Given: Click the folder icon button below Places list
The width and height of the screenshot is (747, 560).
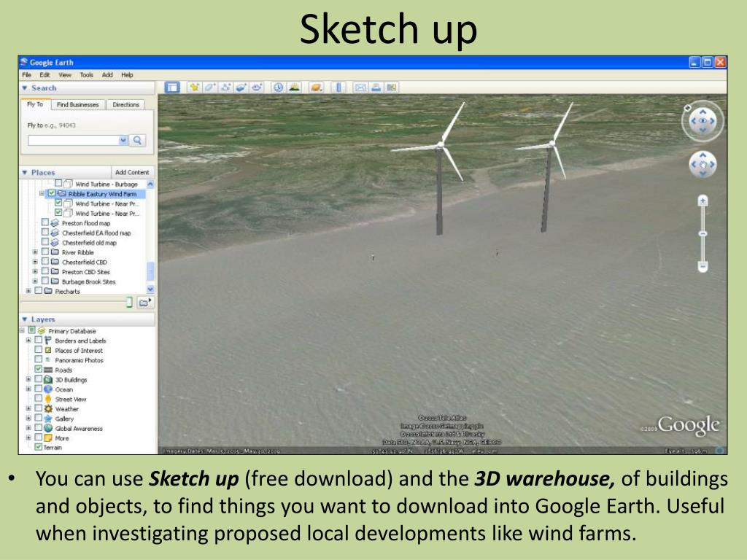Looking at the screenshot, I should (x=145, y=303).
